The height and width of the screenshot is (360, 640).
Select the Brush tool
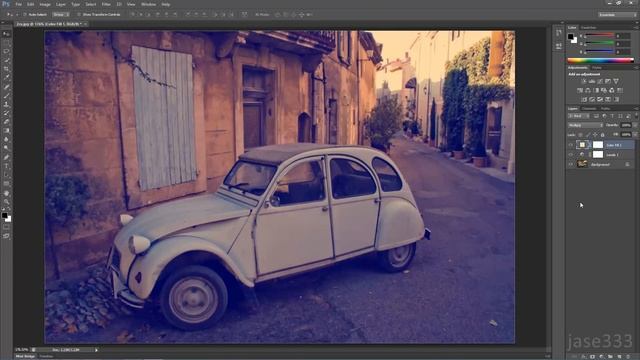click(x=6, y=96)
